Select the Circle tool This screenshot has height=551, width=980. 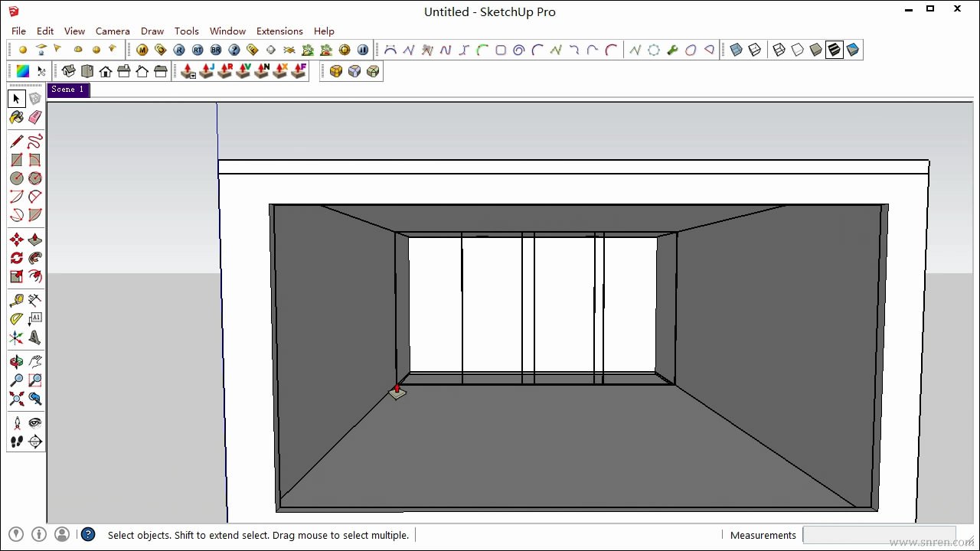[16, 178]
